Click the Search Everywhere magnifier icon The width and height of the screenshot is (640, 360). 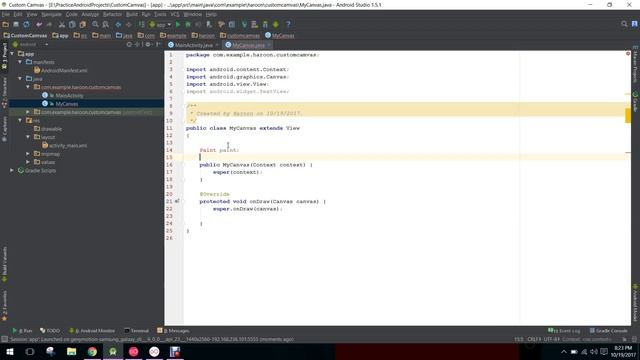pos(624,24)
